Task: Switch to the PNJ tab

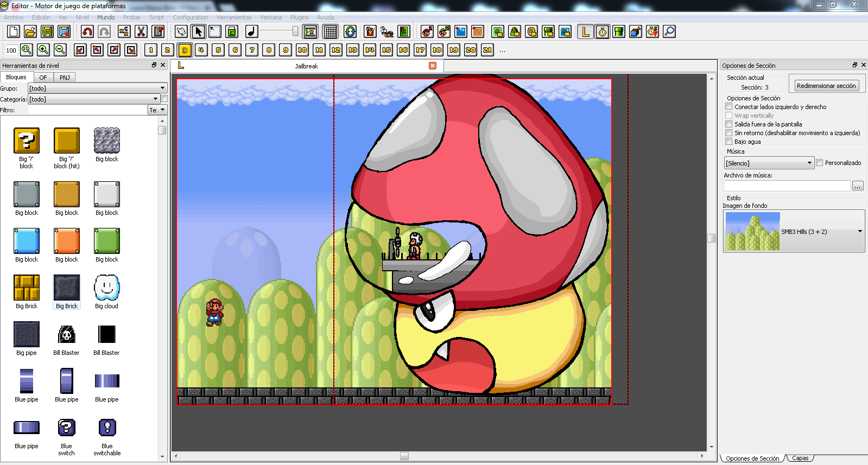Action: [x=65, y=78]
